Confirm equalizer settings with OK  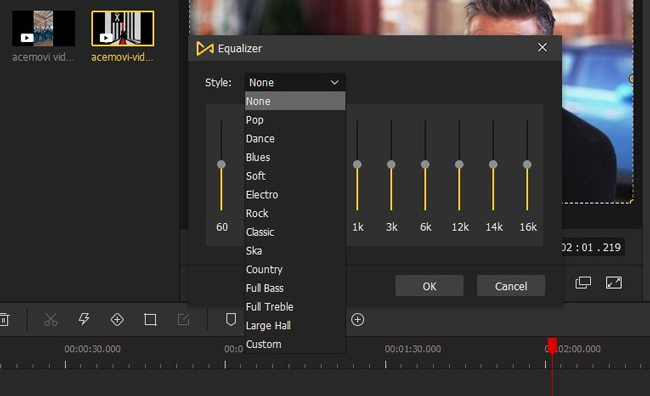429,286
